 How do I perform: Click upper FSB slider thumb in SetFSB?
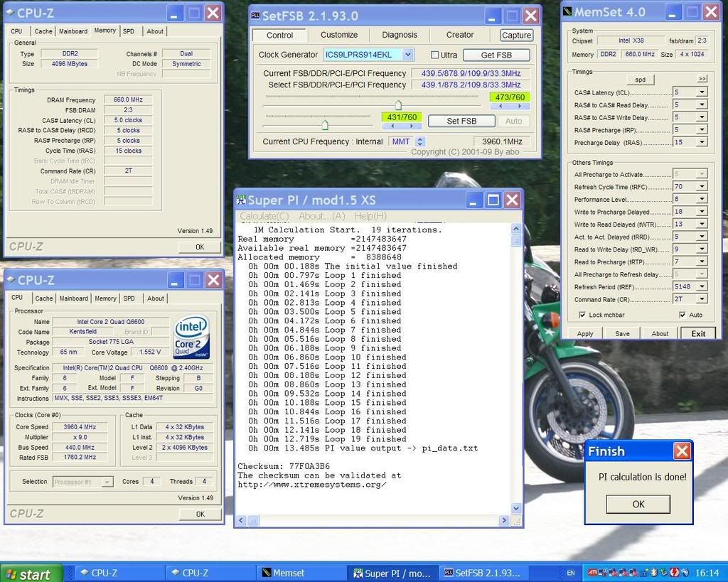point(398,104)
